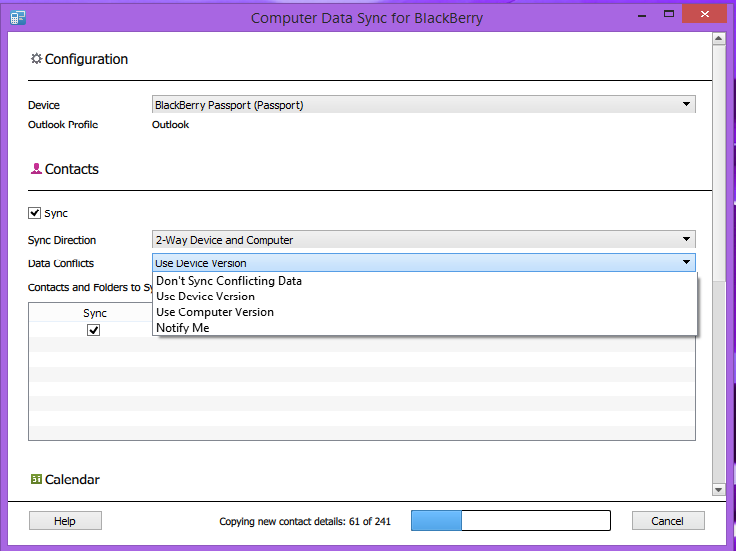Click the Data Conflicts label

[61, 263]
